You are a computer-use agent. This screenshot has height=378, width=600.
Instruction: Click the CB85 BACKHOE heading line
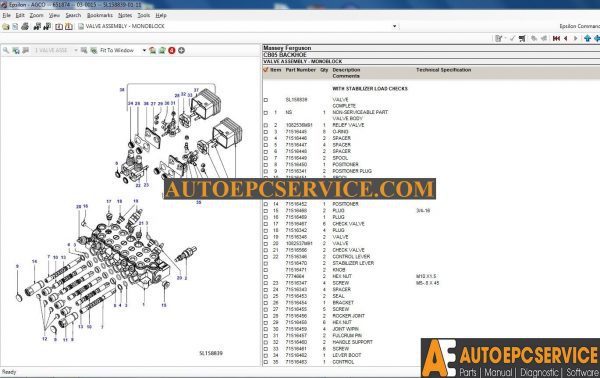(285, 55)
